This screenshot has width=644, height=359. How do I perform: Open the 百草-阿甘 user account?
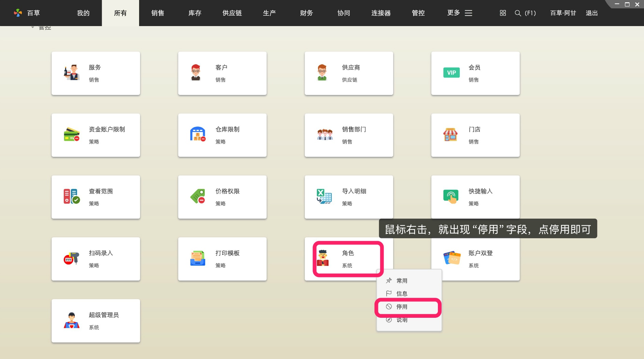click(563, 13)
